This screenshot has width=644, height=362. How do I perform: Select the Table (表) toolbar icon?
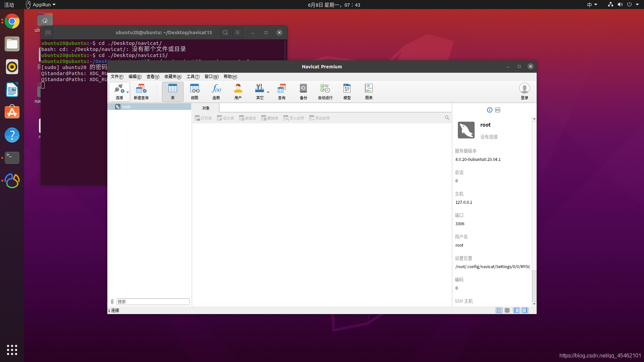(x=173, y=92)
